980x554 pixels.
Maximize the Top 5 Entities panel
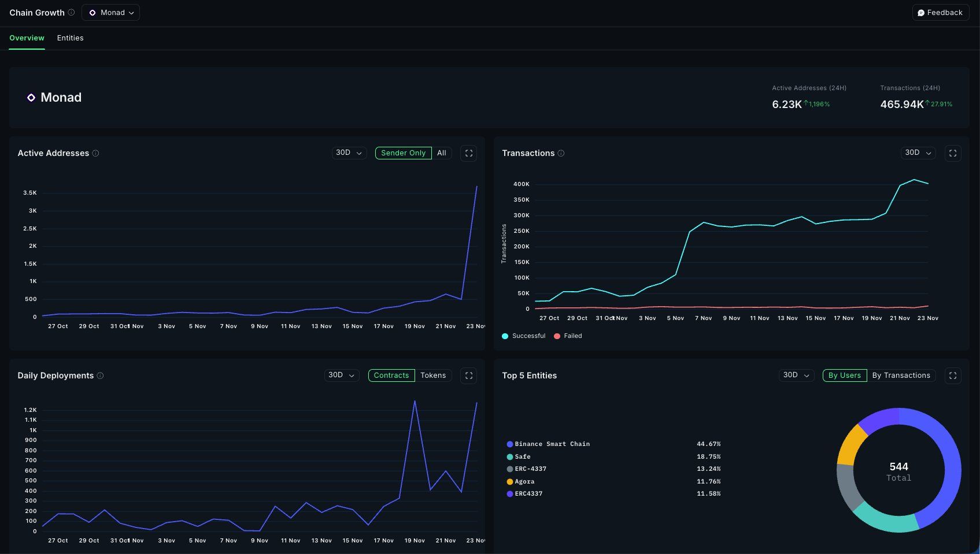coord(953,375)
